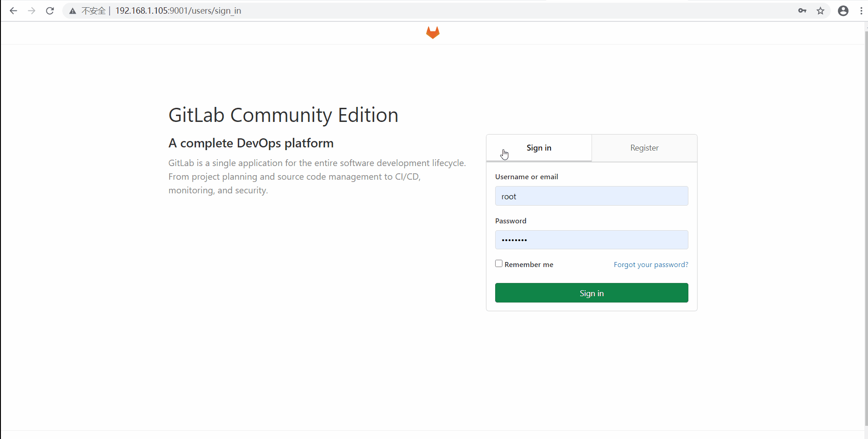Reload the page with the refresh icon
Image resolution: width=868 pixels, height=439 pixels.
coord(50,10)
